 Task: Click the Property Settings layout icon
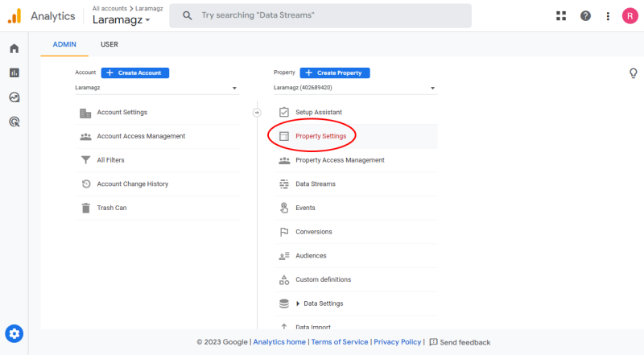[x=284, y=136]
